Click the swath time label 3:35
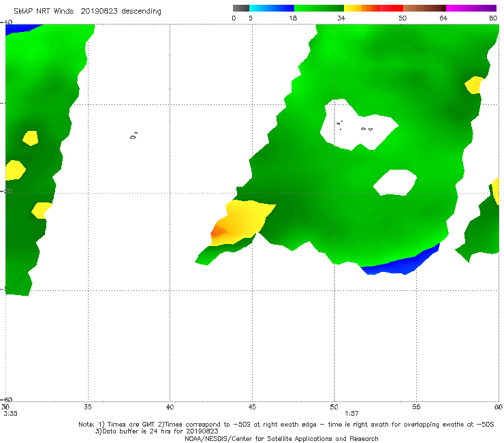504x443 pixels. point(10,414)
